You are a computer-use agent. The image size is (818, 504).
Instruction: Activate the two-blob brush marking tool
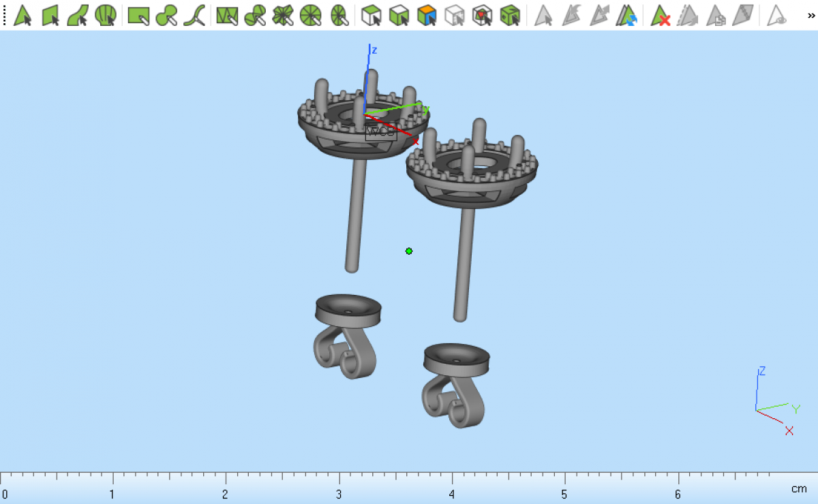point(166,15)
